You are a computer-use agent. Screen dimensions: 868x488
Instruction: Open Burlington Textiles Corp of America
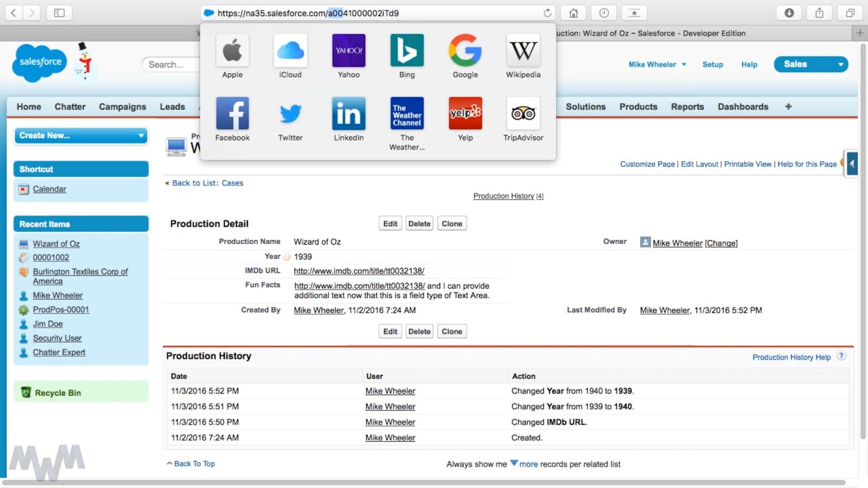tap(80, 277)
